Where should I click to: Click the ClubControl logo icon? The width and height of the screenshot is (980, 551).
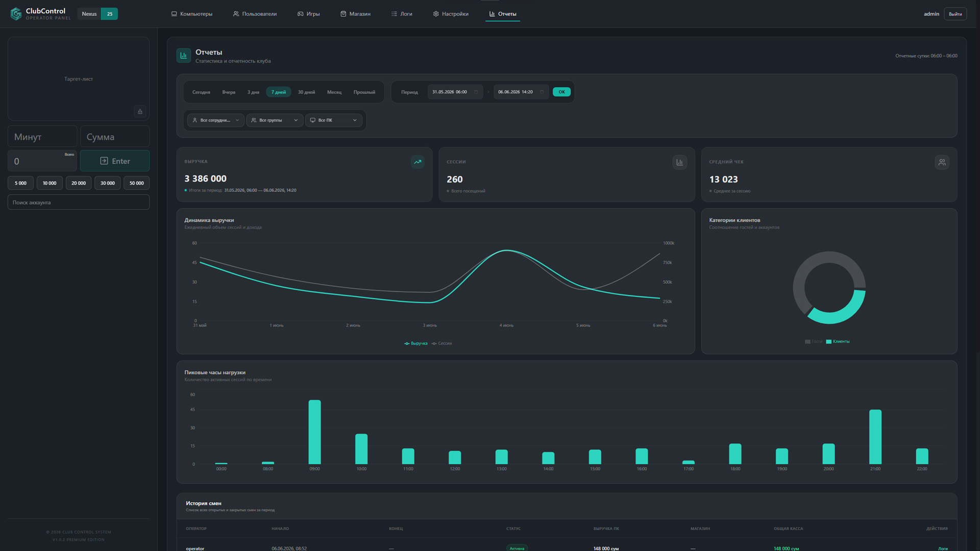(16, 14)
